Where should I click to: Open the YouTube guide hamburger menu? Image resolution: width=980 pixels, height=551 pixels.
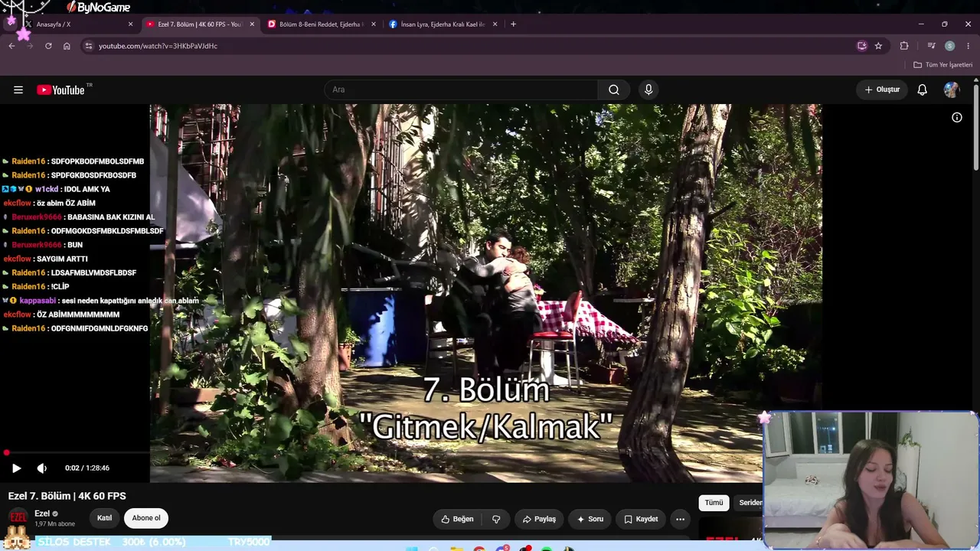(x=18, y=90)
